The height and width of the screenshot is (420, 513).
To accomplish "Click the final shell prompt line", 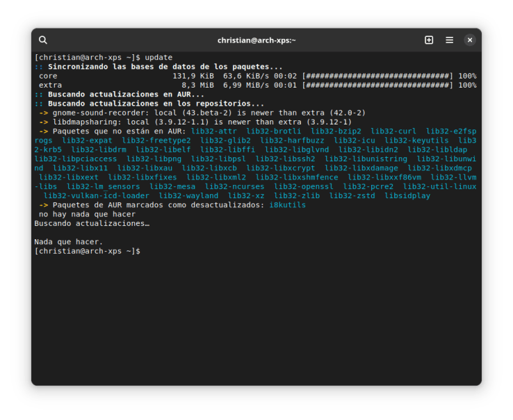I will [x=87, y=251].
